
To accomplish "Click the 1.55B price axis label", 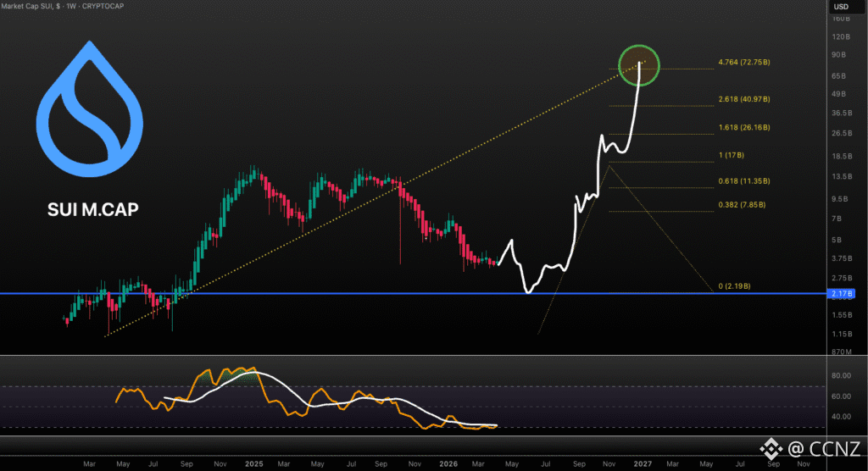I will click(842, 315).
